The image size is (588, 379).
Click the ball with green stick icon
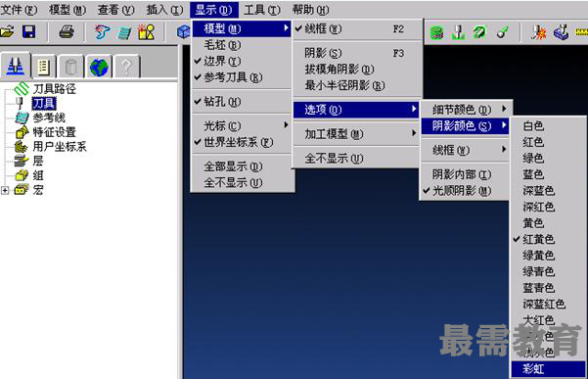coord(503,32)
